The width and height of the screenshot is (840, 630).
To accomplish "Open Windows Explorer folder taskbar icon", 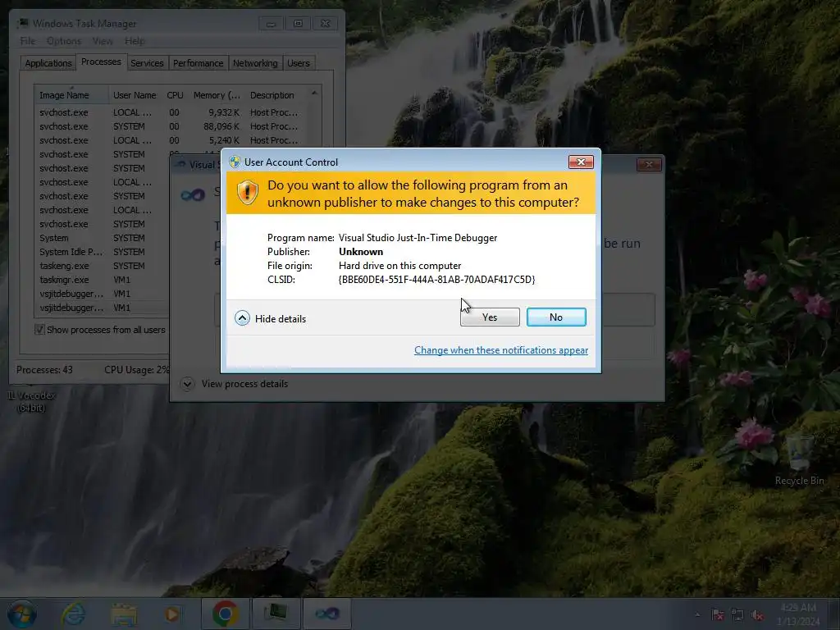I will pos(124,614).
